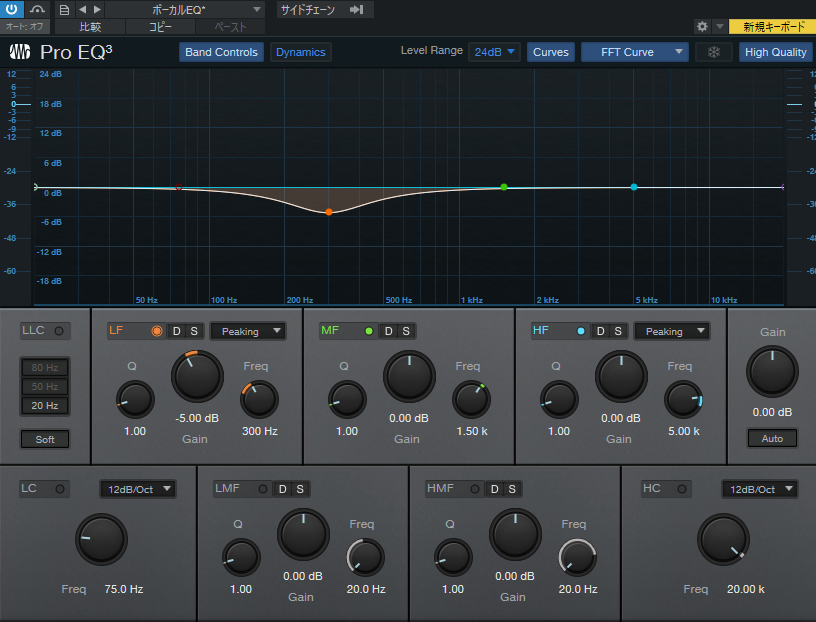
Task: Toggle LMF band Dynamics D button
Action: (x=283, y=489)
